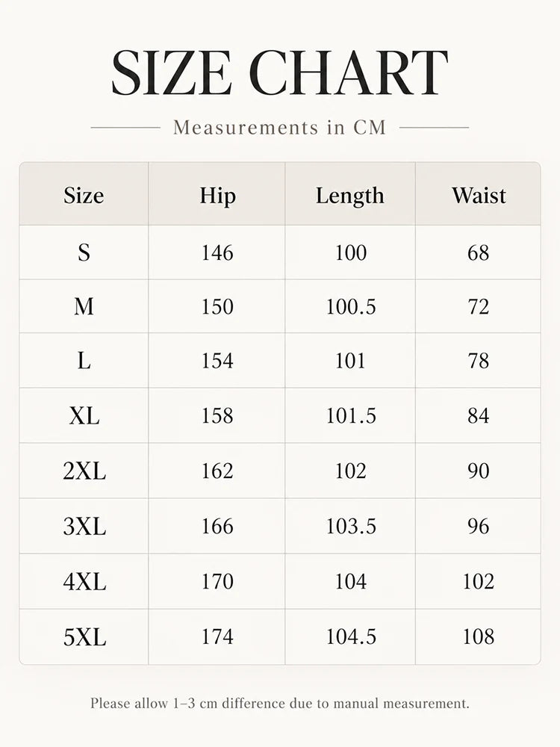The width and height of the screenshot is (560, 747).
Task: Select the Length column header
Action: (350, 196)
